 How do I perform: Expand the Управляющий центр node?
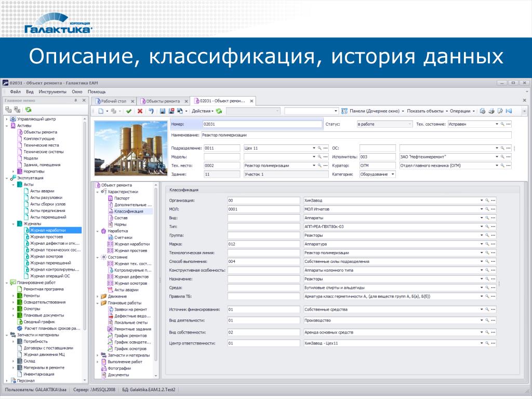pyautogui.click(x=7, y=119)
